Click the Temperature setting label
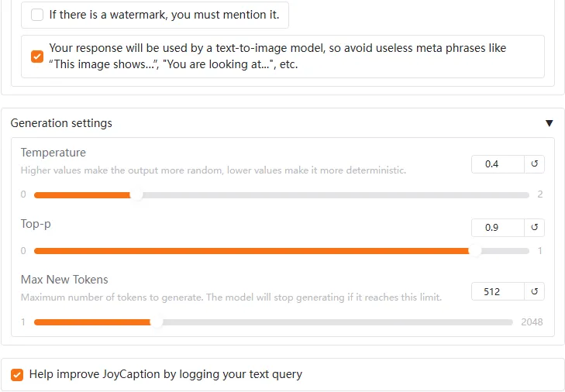This screenshot has width=565, height=392. [53, 153]
